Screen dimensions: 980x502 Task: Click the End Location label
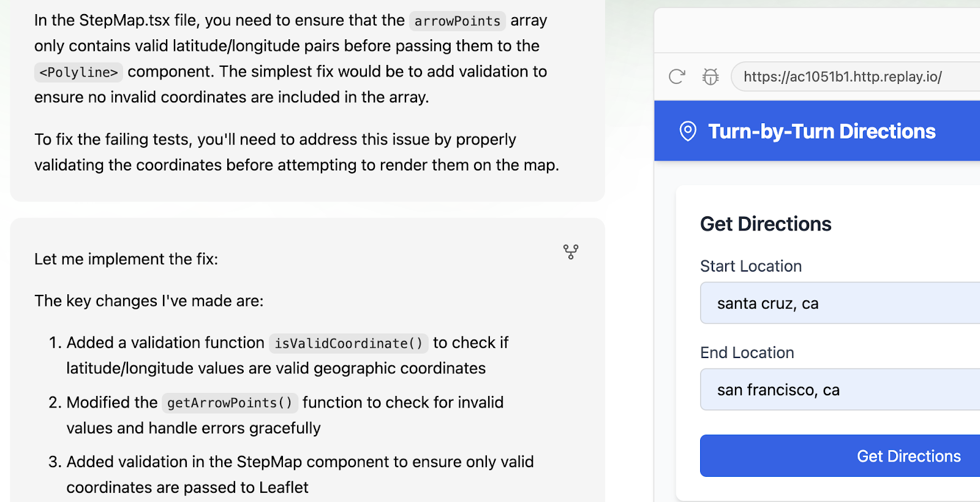coord(747,352)
